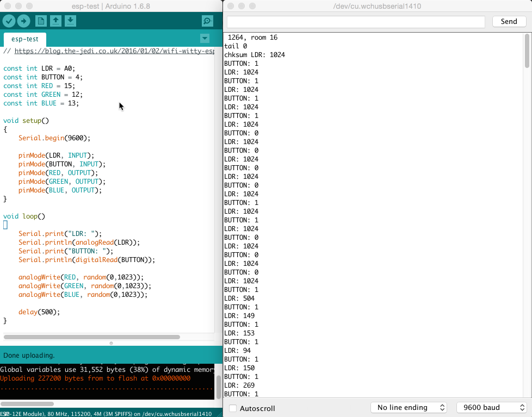Click the code editor horizontal scrollbar
This screenshot has height=417, width=532.
[x=91, y=337]
